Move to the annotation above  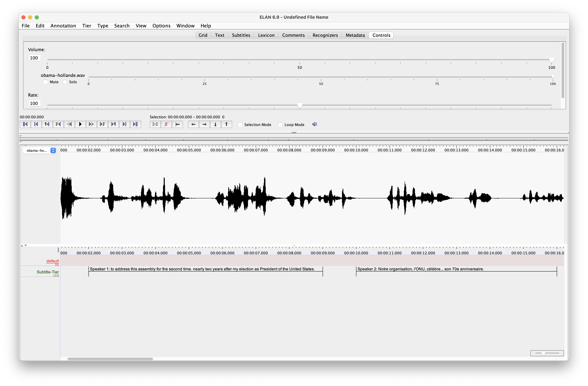[226, 124]
